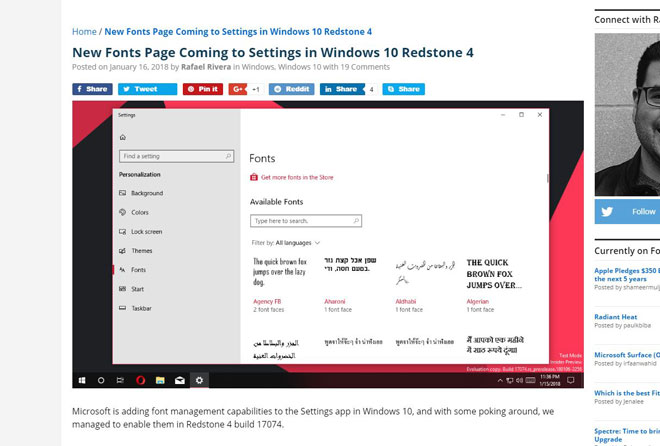Open Windows Start button on taskbar
Image resolution: width=660 pixels, height=446 pixels.
(82, 380)
